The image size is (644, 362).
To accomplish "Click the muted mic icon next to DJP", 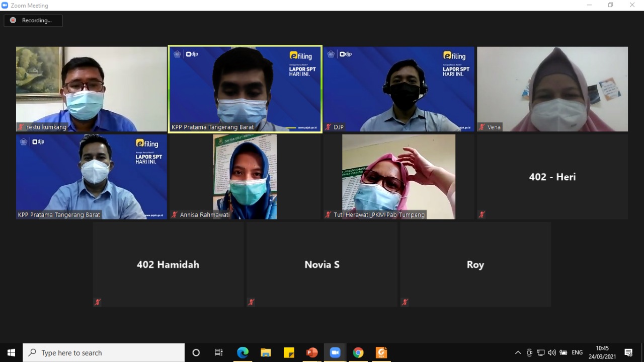I will click(329, 127).
